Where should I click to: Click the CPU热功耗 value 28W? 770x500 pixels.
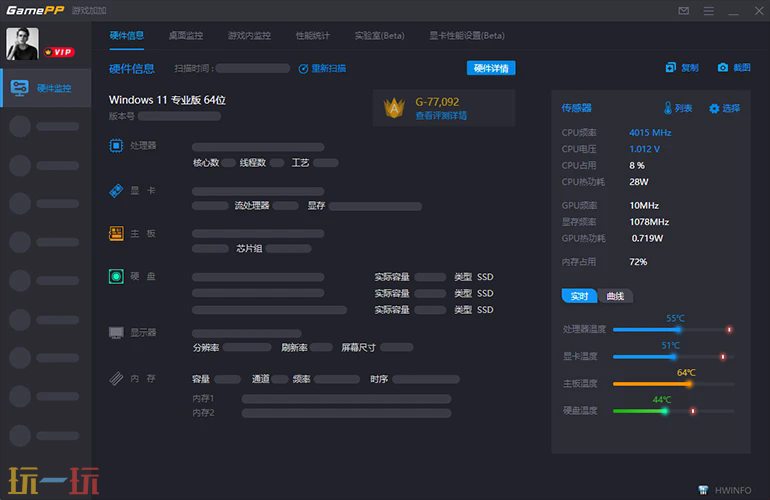[639, 182]
